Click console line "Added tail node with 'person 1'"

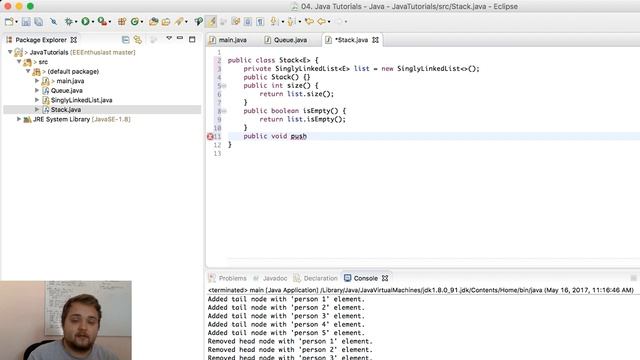[286, 299]
